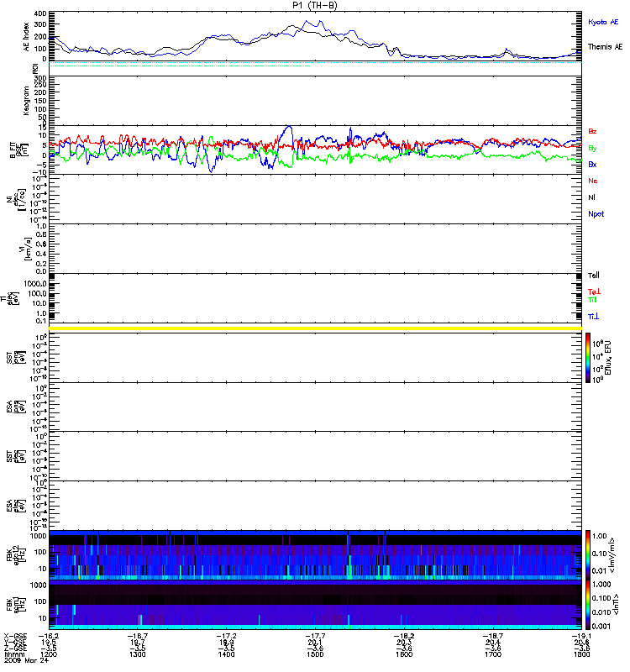Click the nT color bar beside FBK scm1
This screenshot has width=630, height=672.
click(x=588, y=604)
